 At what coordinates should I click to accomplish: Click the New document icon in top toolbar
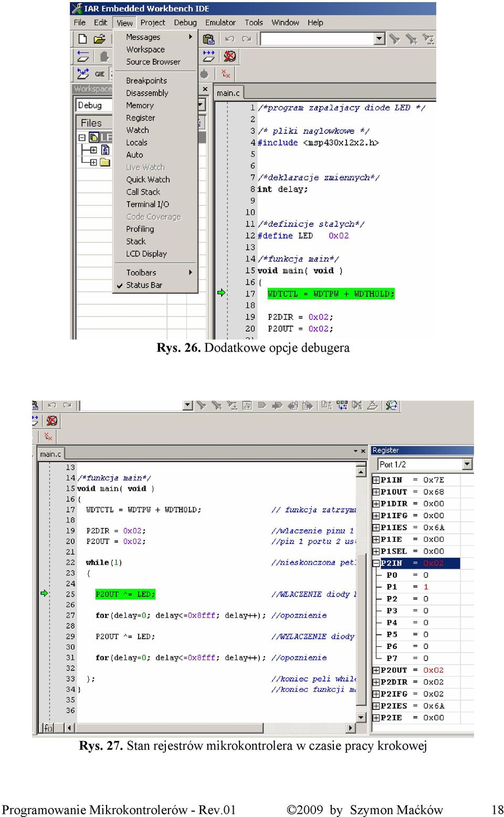tap(82, 39)
